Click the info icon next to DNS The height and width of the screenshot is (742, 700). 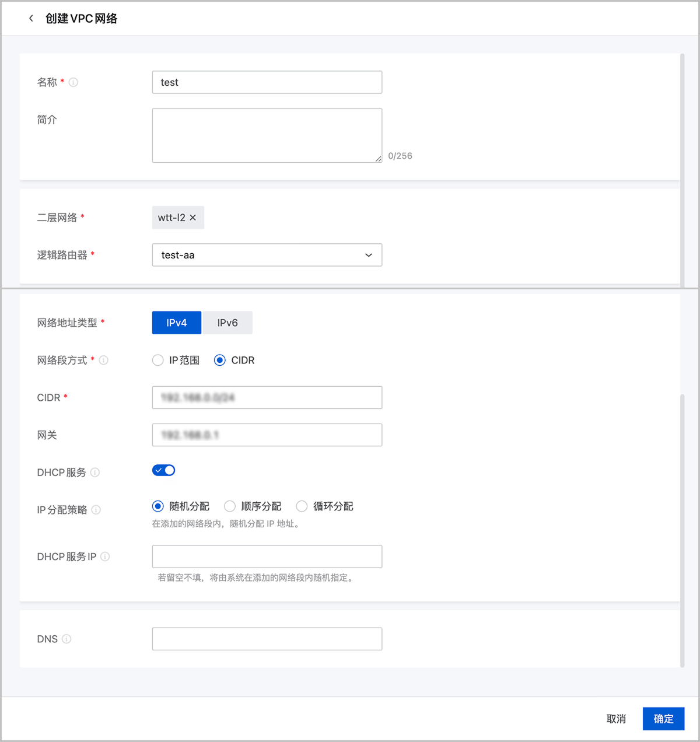click(66, 639)
